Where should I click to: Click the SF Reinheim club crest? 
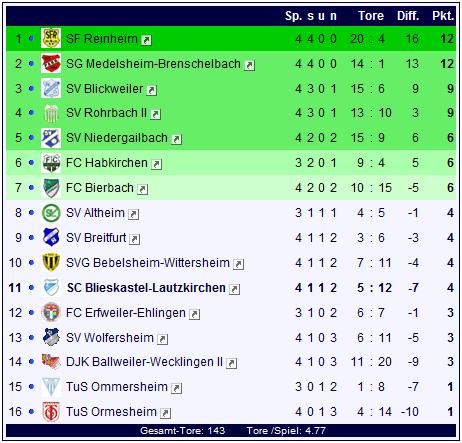coord(51,38)
